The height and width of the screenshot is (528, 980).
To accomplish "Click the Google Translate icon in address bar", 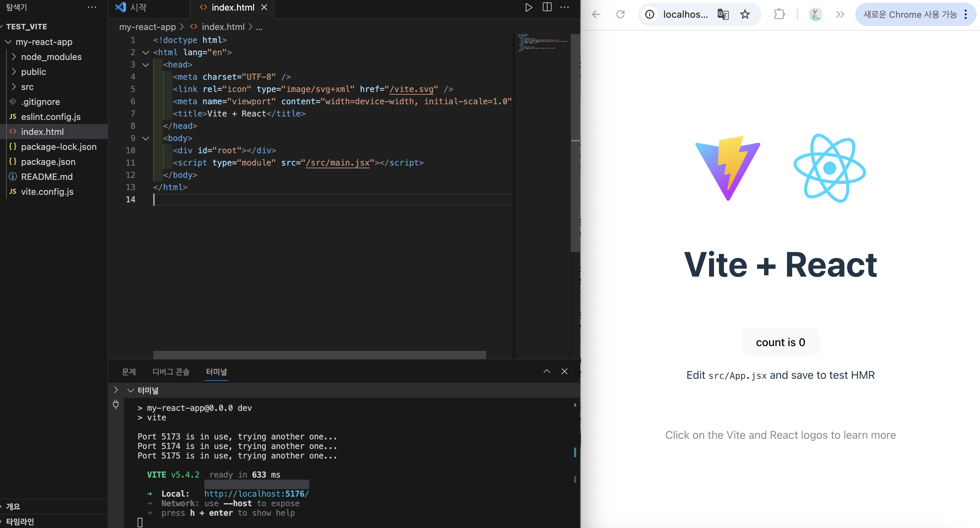I will pos(723,14).
